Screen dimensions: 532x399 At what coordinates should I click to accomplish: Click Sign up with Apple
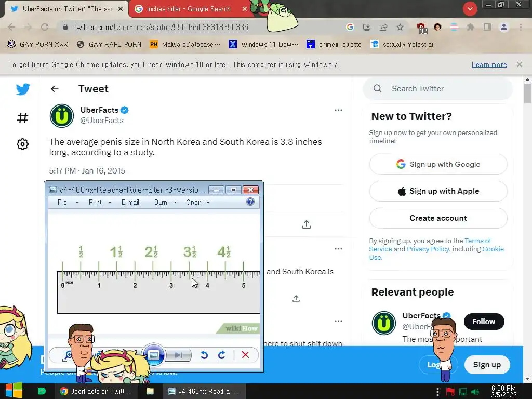(438, 191)
